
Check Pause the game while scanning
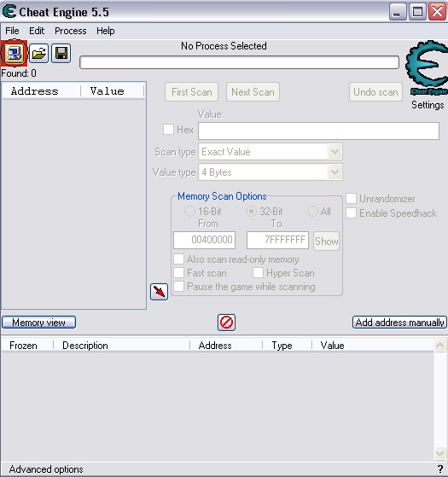(x=178, y=286)
